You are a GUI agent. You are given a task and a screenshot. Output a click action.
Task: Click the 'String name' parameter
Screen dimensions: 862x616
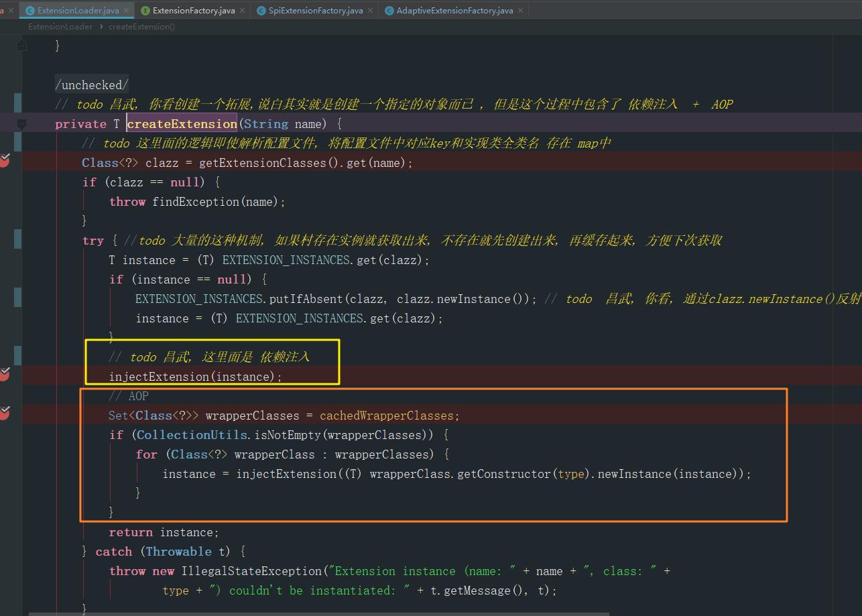[282, 124]
